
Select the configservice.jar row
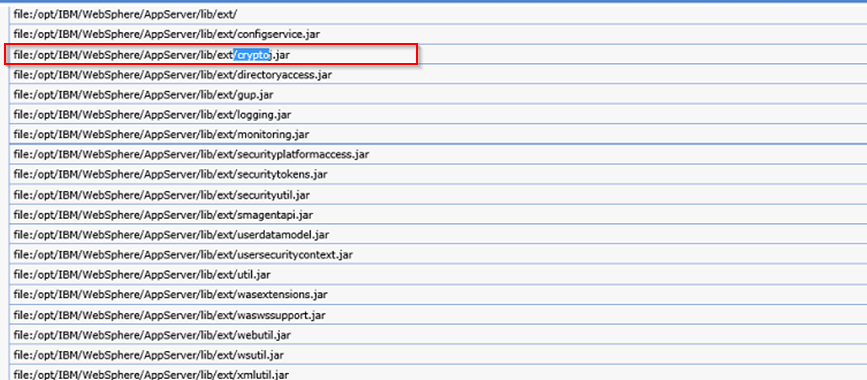[x=438, y=34]
